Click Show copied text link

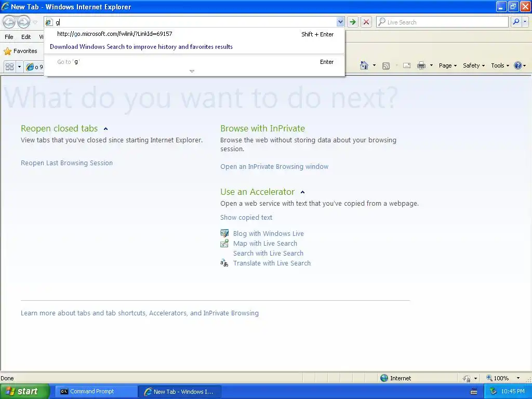click(x=246, y=218)
